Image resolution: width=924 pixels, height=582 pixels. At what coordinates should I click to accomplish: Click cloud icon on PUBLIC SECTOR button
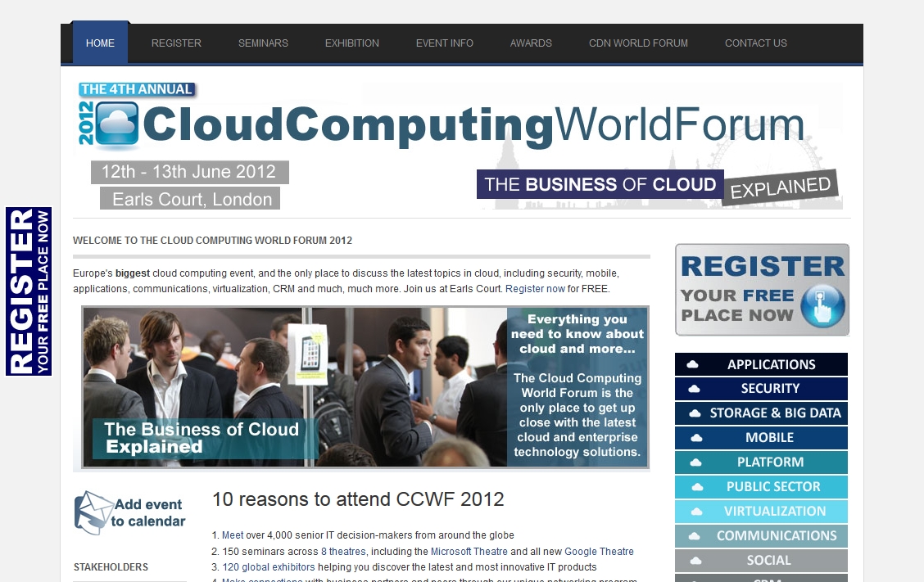[697, 487]
